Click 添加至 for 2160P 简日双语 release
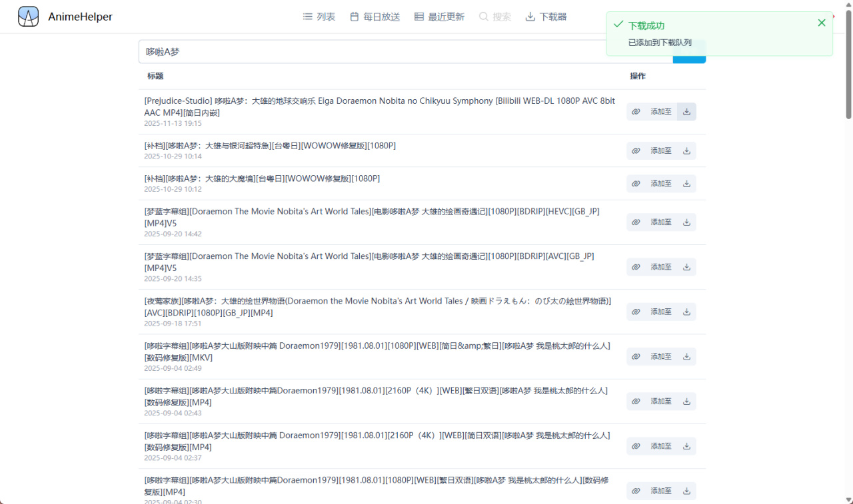Image resolution: width=853 pixels, height=504 pixels. pos(661,446)
